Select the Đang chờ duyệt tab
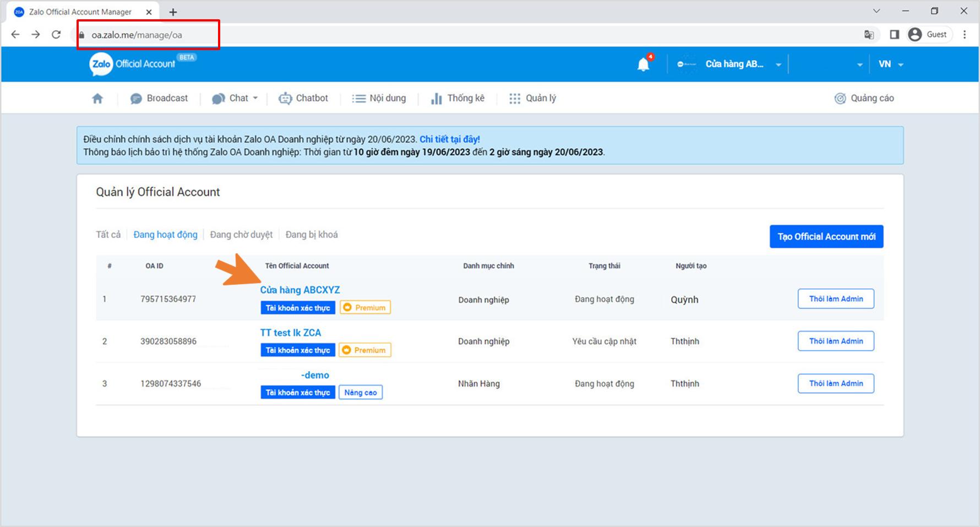The image size is (980, 527). pos(241,235)
